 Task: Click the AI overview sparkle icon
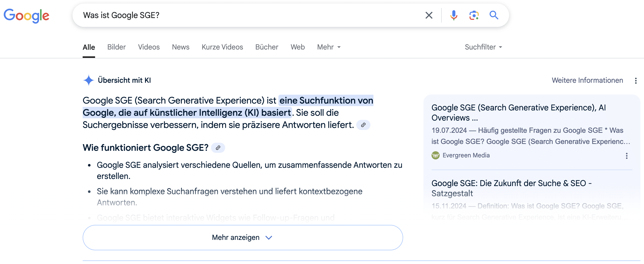click(88, 80)
